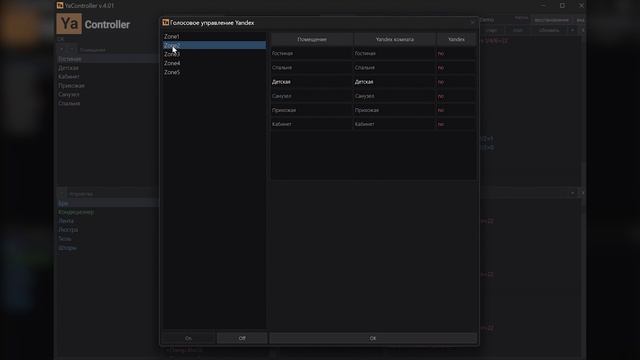Select Zone1 in the zone list
This screenshot has width=640, height=360.
pyautogui.click(x=214, y=36)
